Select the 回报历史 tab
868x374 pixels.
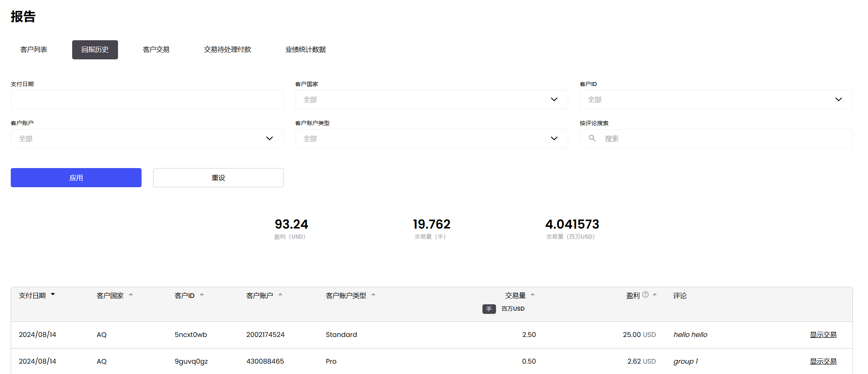click(x=95, y=50)
